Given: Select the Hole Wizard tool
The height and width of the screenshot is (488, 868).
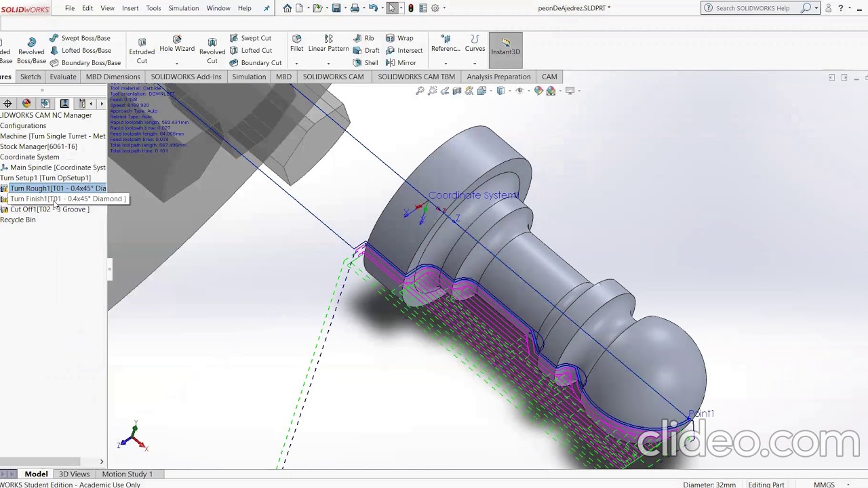Looking at the screenshot, I should tap(177, 44).
